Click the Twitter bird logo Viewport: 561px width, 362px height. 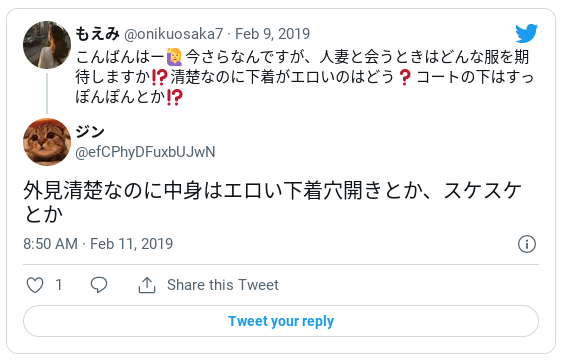pos(527,33)
